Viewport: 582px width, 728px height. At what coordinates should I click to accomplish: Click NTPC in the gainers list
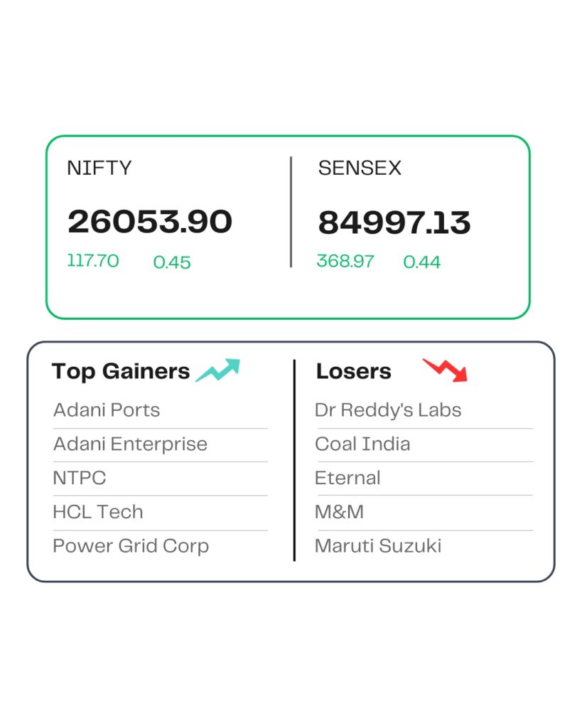pyautogui.click(x=79, y=478)
